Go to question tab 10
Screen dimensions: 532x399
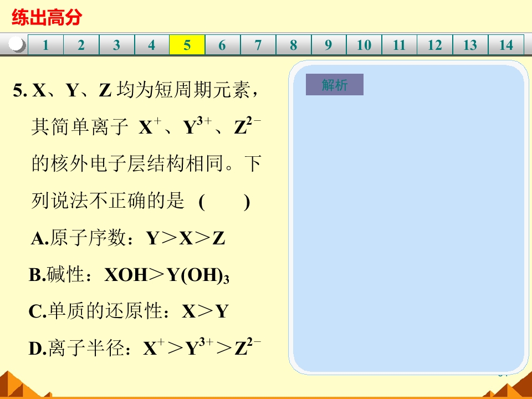point(364,45)
